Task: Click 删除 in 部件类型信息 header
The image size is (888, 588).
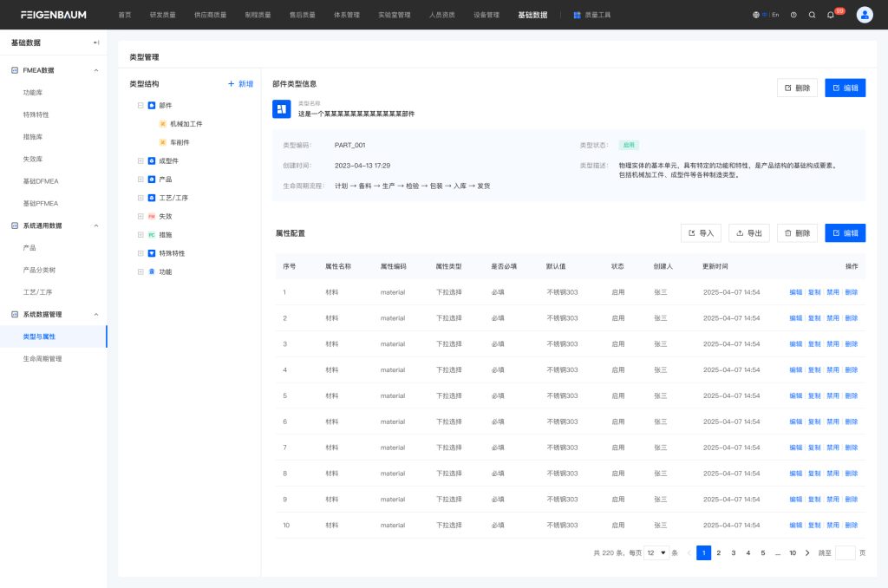Action: click(798, 88)
